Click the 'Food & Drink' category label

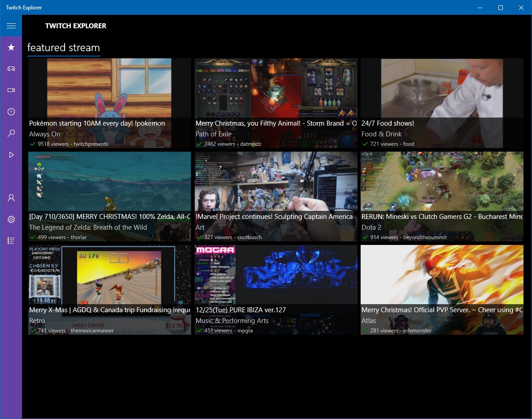click(x=381, y=134)
